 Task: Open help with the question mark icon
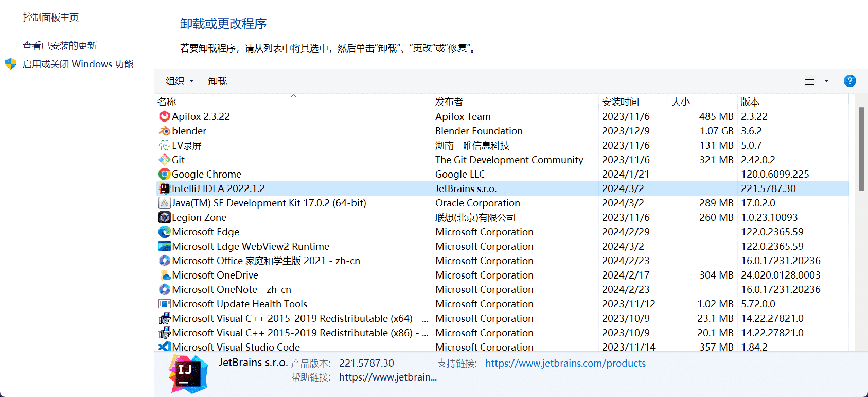[849, 81]
